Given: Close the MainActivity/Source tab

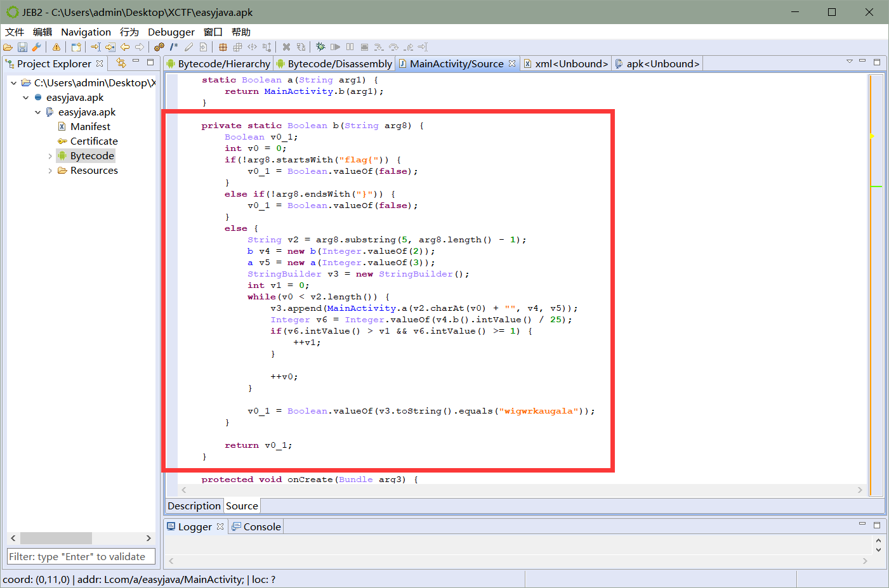Looking at the screenshot, I should pyautogui.click(x=512, y=63).
